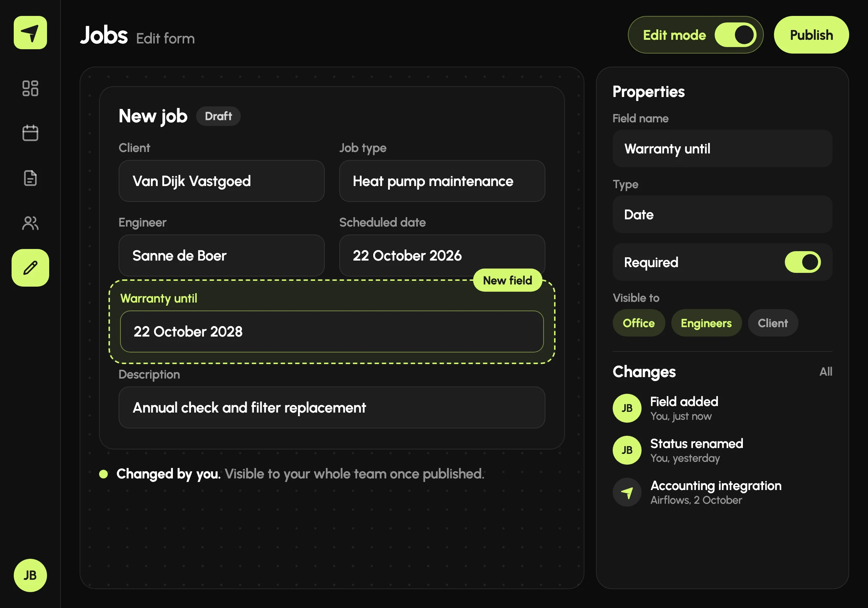Select the pencil edit icon in sidebar
Image resolution: width=868 pixels, height=608 pixels.
click(x=30, y=267)
